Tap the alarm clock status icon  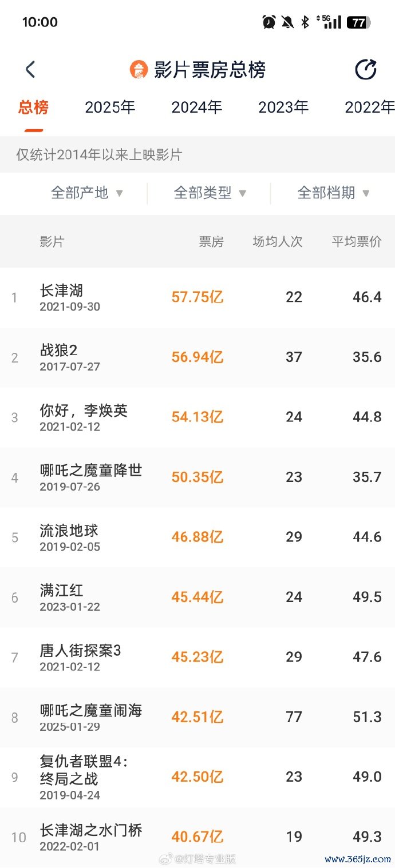tap(268, 22)
